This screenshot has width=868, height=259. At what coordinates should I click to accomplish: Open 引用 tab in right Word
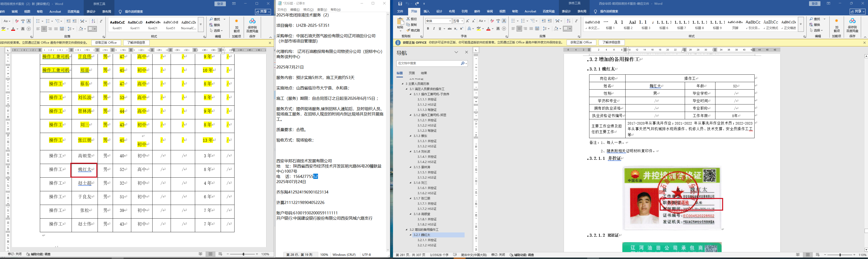pyautogui.click(x=464, y=11)
